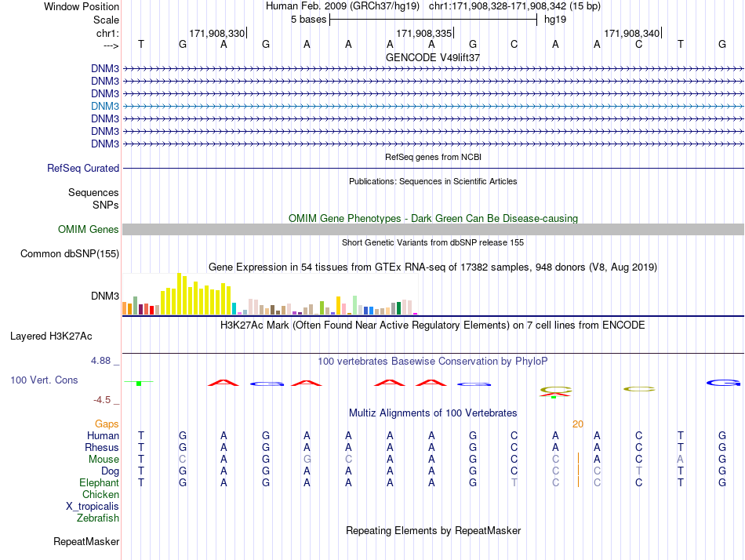Click the ---> strand direction arrow label
The height and width of the screenshot is (560, 745).
point(111,45)
